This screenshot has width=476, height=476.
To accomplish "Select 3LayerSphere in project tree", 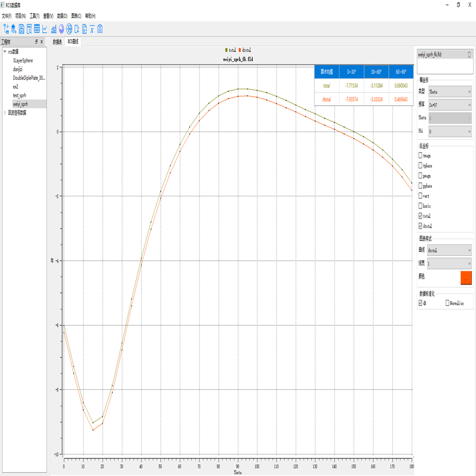I will (23, 61).
